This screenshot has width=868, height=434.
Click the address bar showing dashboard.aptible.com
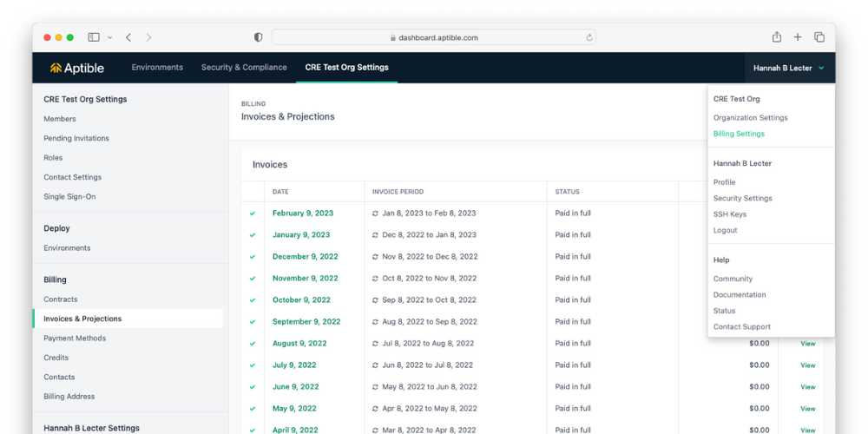click(x=433, y=37)
